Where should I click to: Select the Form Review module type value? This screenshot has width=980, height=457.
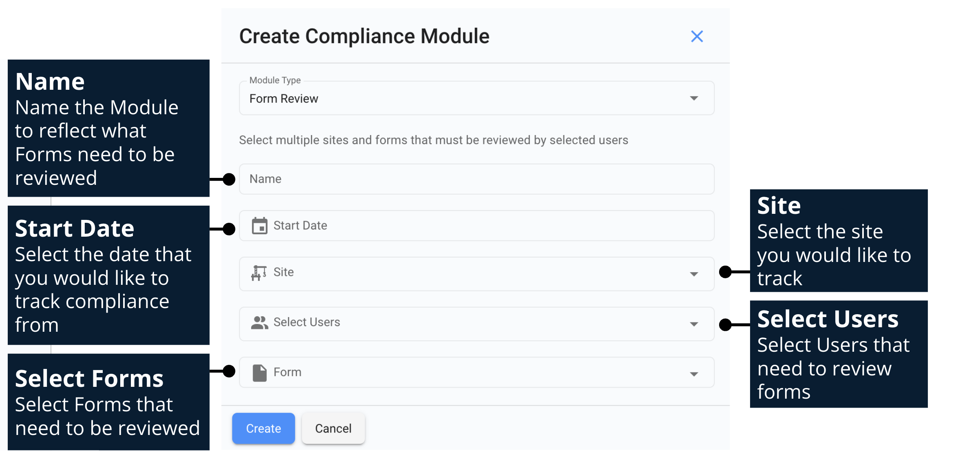[284, 99]
